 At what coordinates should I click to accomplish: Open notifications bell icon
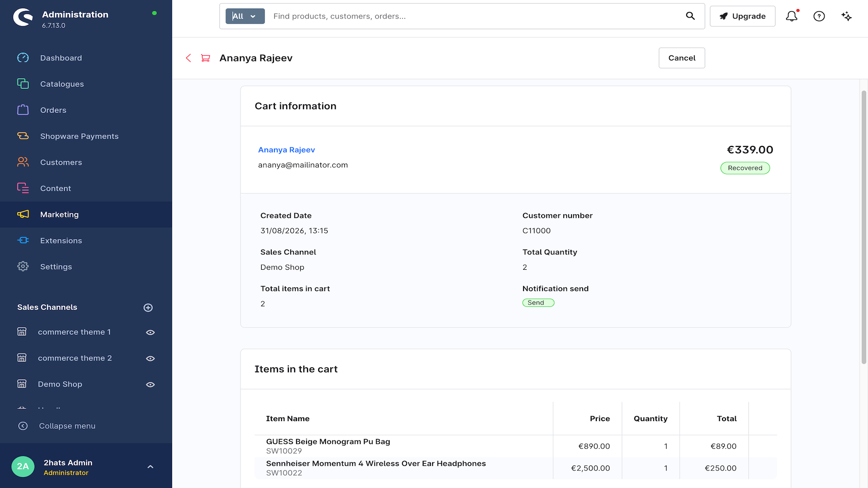coord(792,16)
